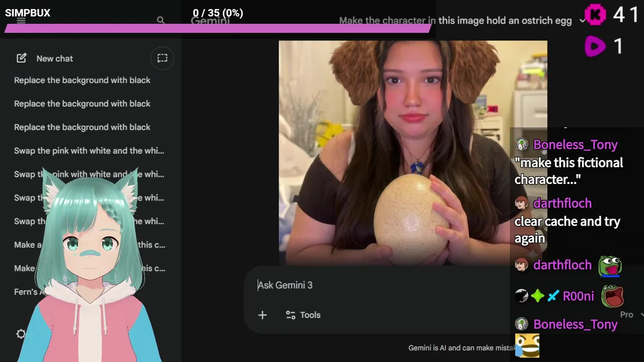The width and height of the screenshot is (644, 362).
Task: Click the sidebar search magnifier icon
Action: 160,20
